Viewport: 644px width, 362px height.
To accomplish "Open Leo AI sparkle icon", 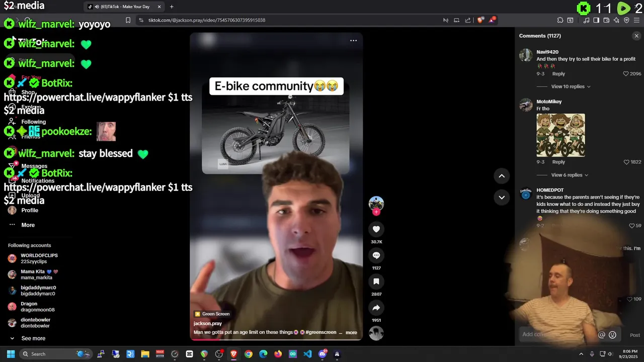I will coord(616,20).
